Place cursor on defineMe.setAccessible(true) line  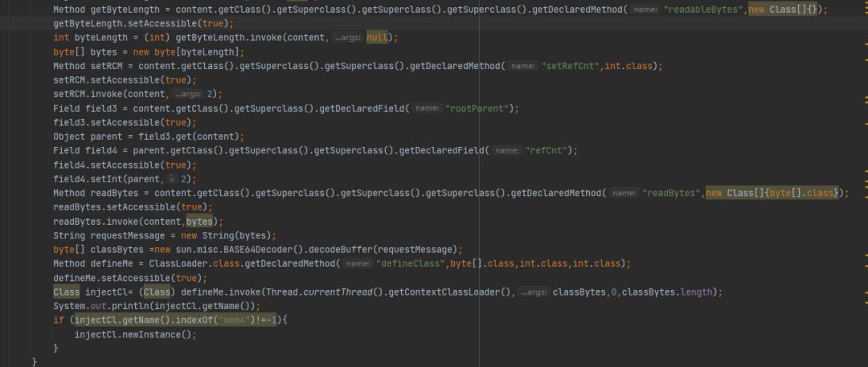coord(130,278)
